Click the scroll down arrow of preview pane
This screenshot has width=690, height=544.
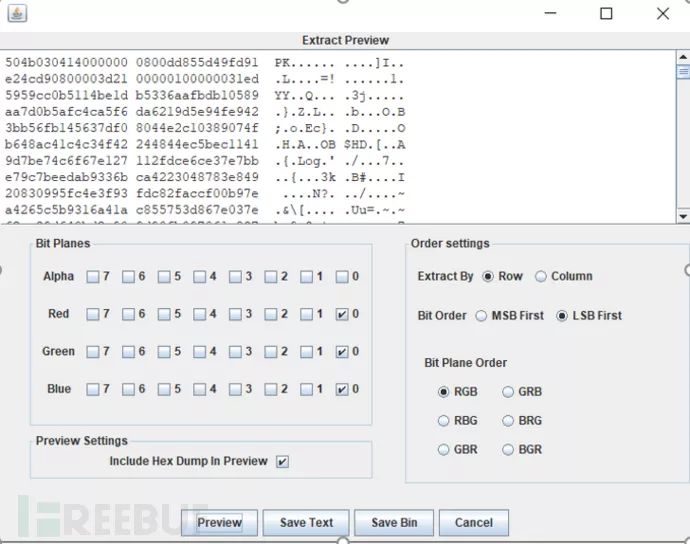(683, 216)
